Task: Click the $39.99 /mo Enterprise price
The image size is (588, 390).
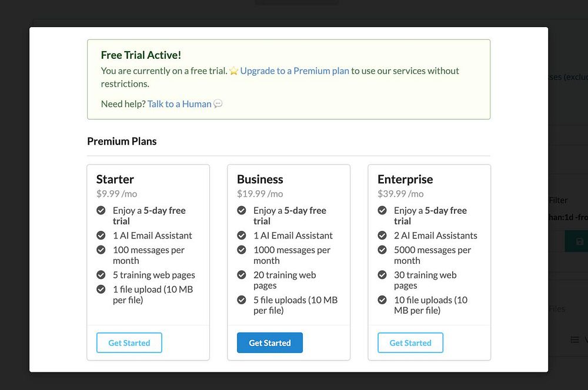Action: [x=400, y=194]
